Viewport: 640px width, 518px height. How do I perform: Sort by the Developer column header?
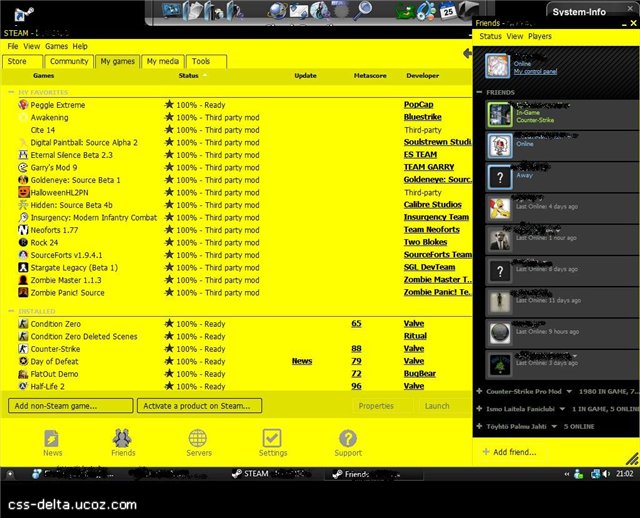(422, 76)
